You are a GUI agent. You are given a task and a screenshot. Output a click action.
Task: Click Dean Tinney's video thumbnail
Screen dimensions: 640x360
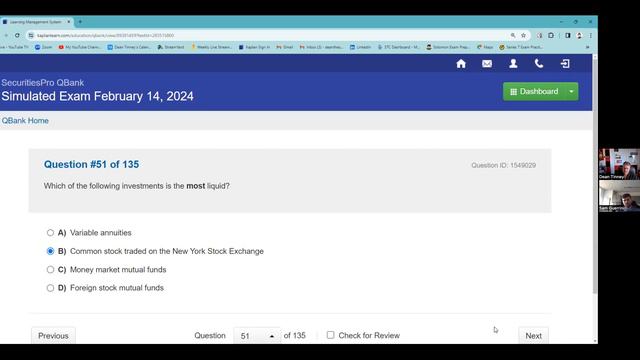pyautogui.click(x=619, y=164)
